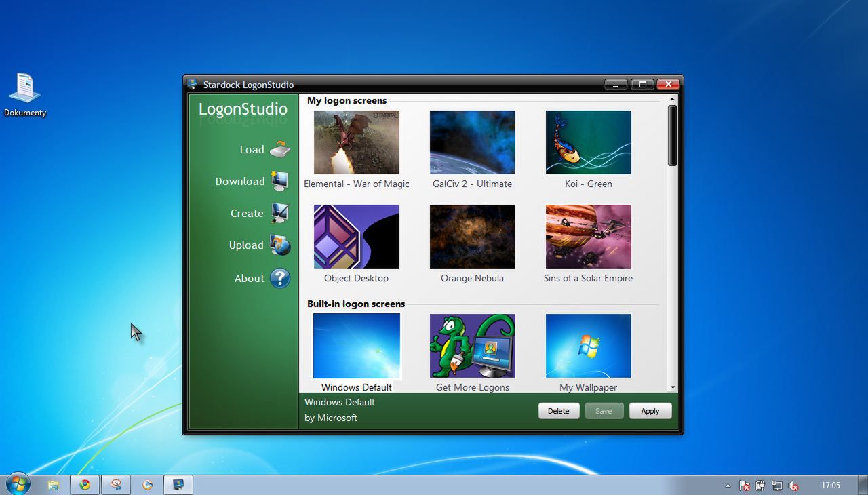The height and width of the screenshot is (495, 868).
Task: Show hidden tray icons arrow
Action: (x=728, y=486)
